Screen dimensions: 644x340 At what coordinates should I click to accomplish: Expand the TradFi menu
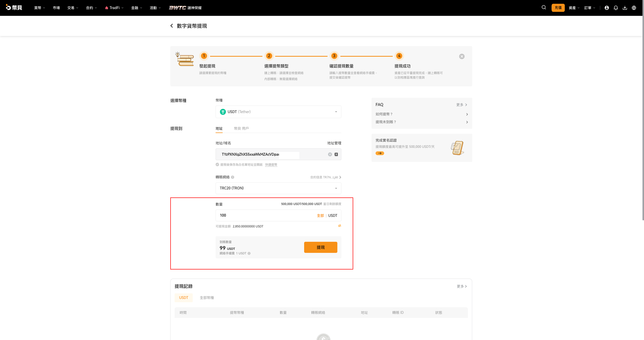coord(114,8)
